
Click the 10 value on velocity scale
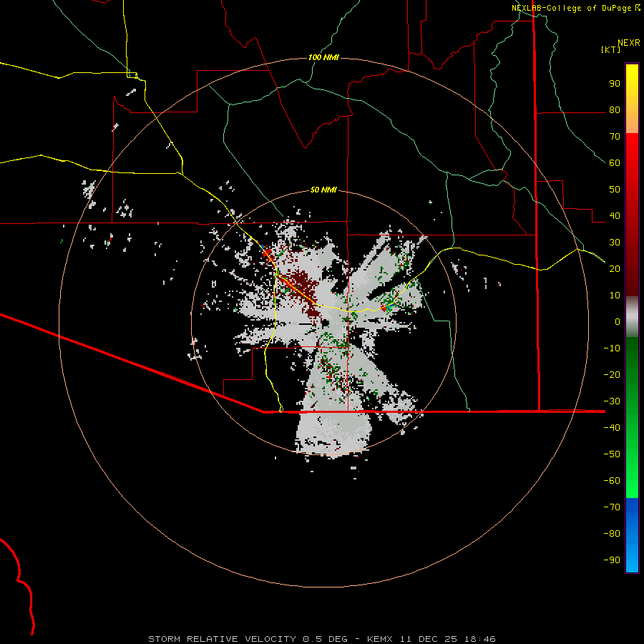click(x=615, y=296)
